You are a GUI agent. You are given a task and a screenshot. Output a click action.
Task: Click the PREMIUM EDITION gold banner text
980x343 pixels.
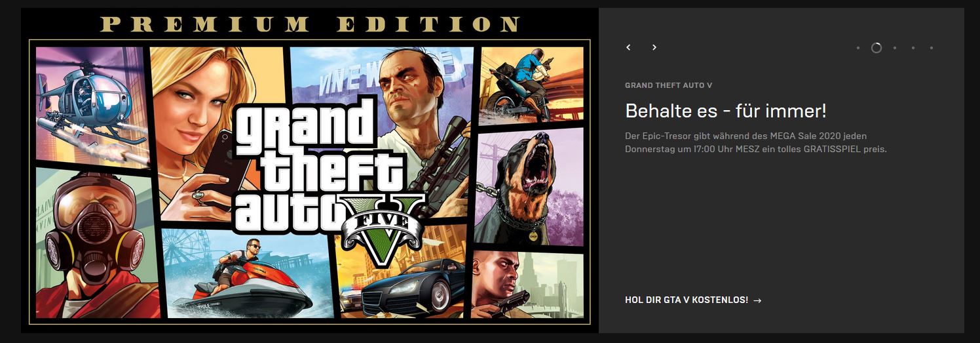coord(310,25)
